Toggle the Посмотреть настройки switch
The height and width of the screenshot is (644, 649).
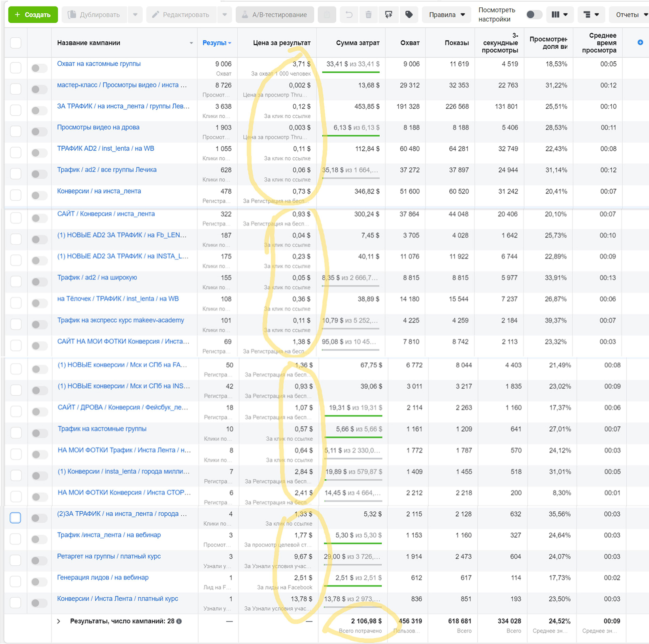pos(534,15)
